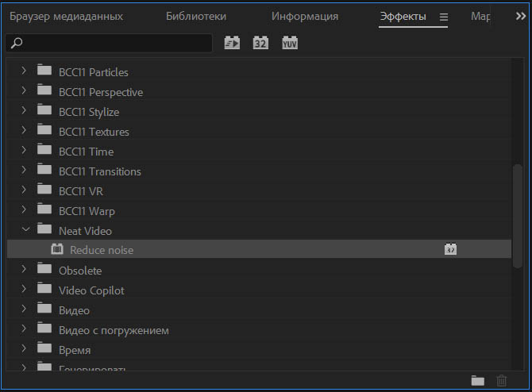Expand the Время folder chevron
The height and width of the screenshot is (392, 532).
click(23, 348)
